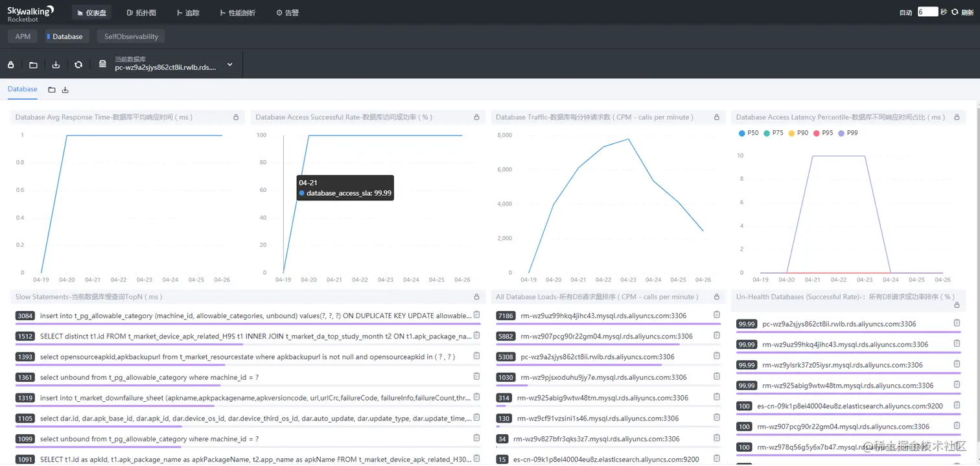
Task: Open the folder import icon in toolbar
Action: (33, 65)
